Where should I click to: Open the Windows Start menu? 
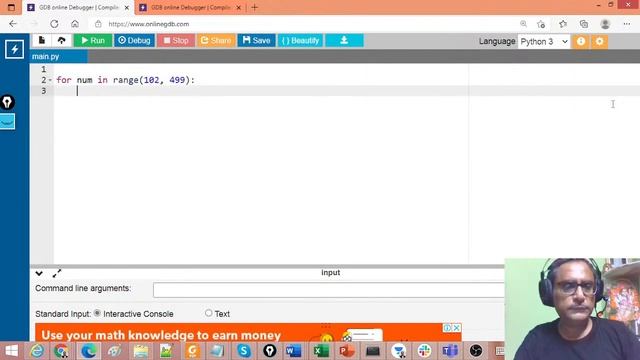click(11, 351)
